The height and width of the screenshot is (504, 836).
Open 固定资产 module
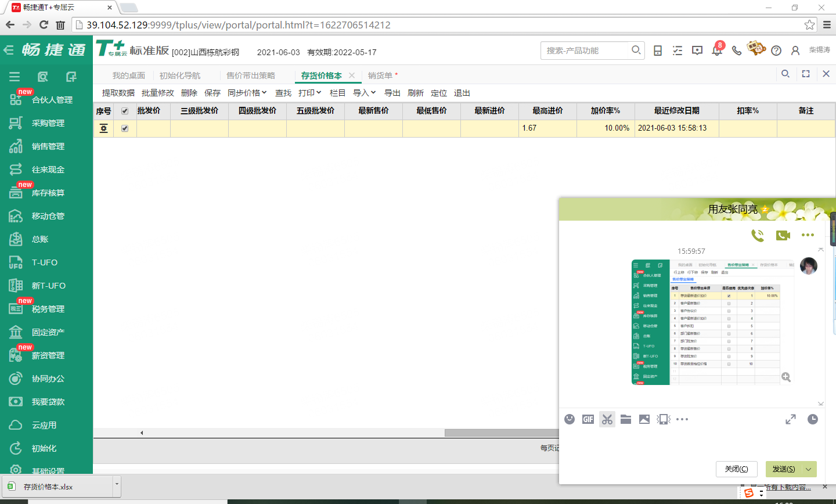[x=48, y=332]
